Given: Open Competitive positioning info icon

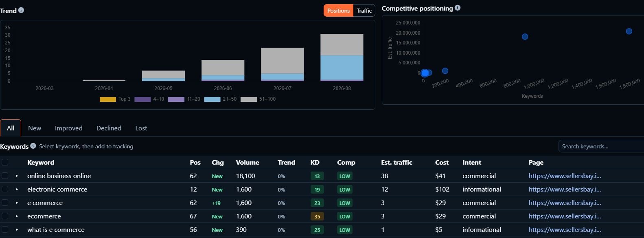Looking at the screenshot, I should 458,8.
